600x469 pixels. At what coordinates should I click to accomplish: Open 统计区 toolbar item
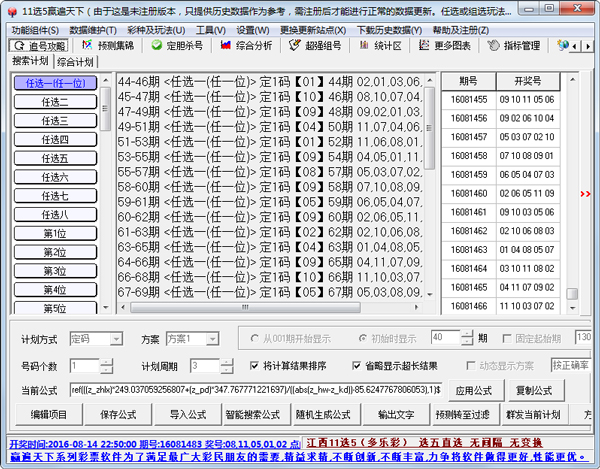coord(381,46)
